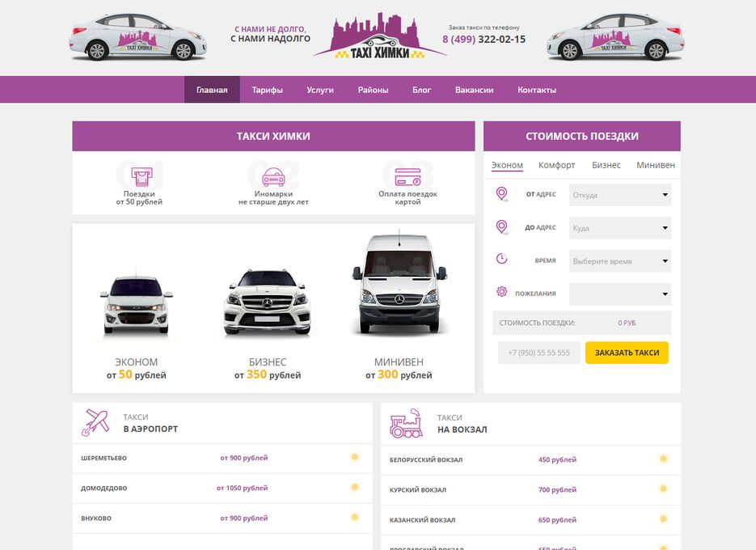Click the ВНУКОВО row text

96,518
